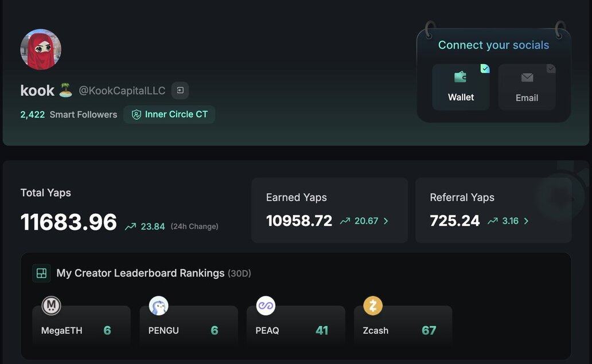Toggle the Email connection checkbox
592x364 pixels.
551,69
